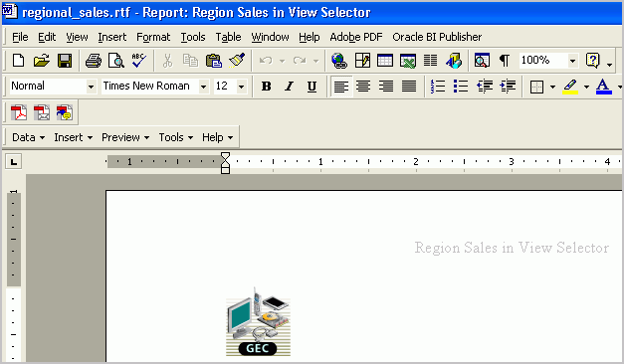Expand the Redo history arrow
The image size is (624, 364).
click(x=315, y=61)
